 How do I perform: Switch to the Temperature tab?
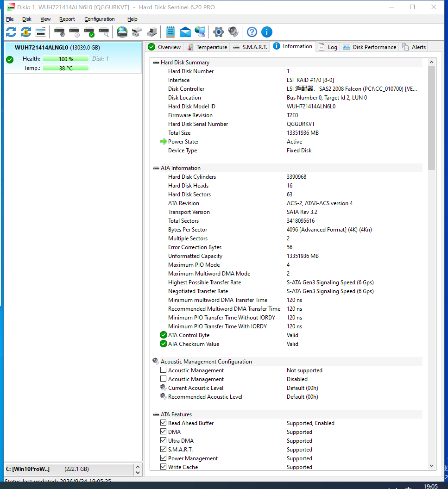coord(208,47)
